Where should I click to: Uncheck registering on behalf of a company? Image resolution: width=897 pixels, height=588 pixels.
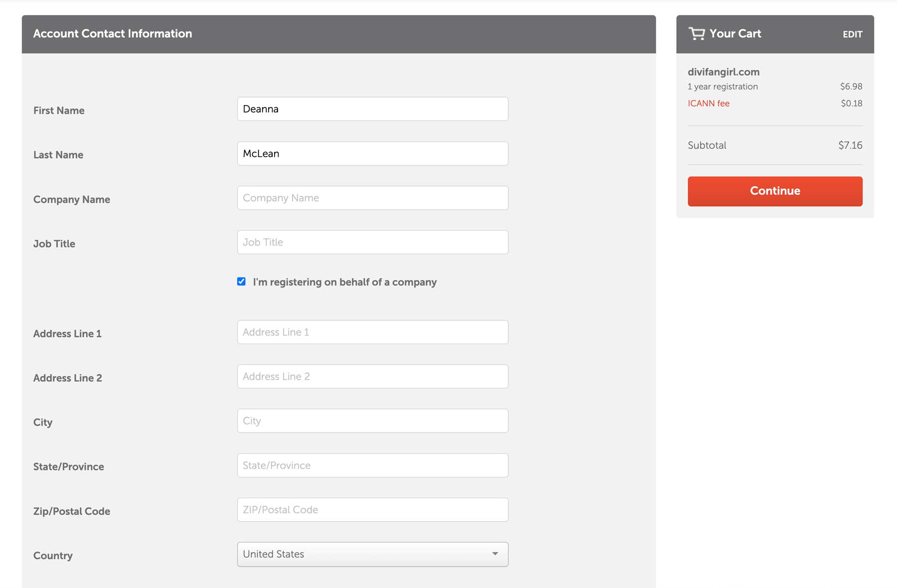point(241,282)
